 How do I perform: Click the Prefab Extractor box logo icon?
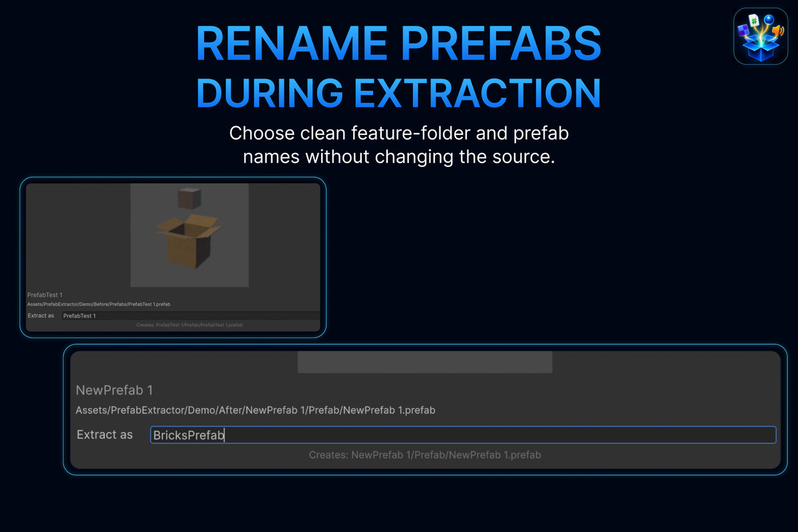(760, 37)
